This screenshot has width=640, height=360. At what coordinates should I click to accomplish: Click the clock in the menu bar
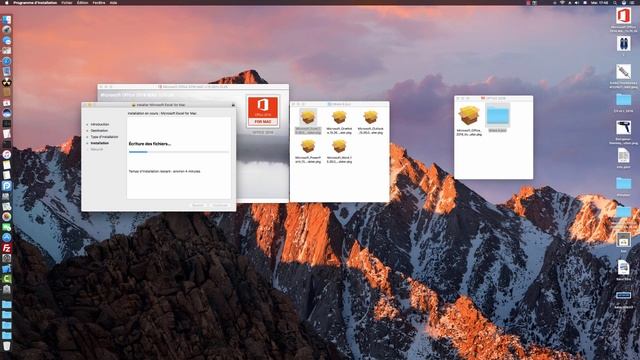click(600, 2)
